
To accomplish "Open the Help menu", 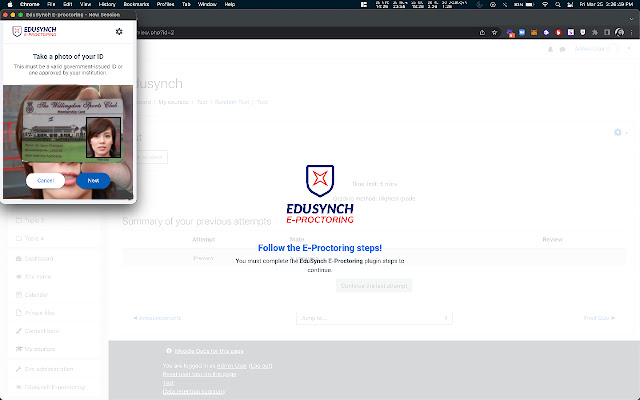I will click(230, 4).
